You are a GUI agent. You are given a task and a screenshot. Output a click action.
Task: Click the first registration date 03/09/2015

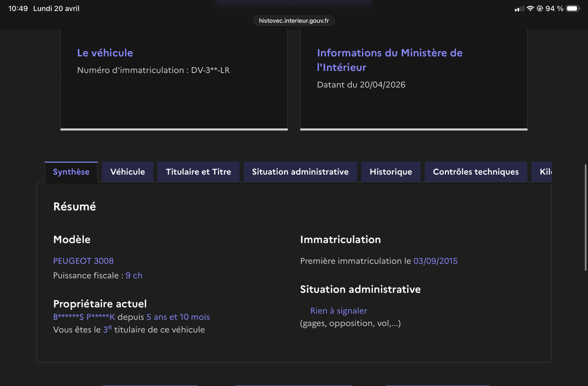coord(436,261)
